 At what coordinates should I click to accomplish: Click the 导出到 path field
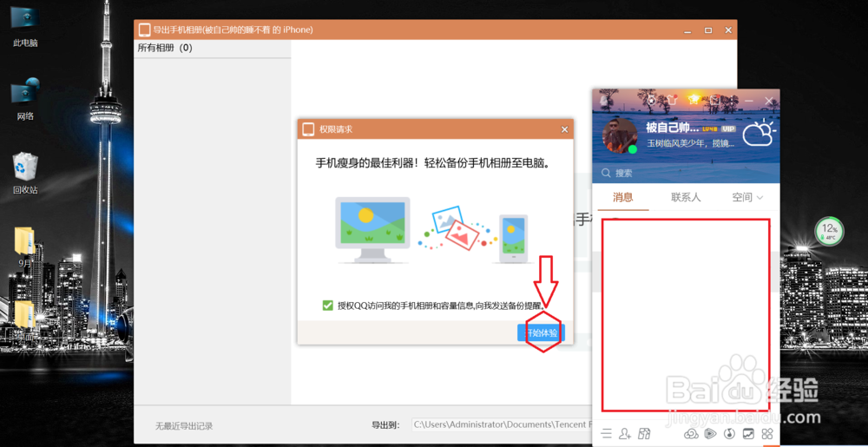(503, 424)
